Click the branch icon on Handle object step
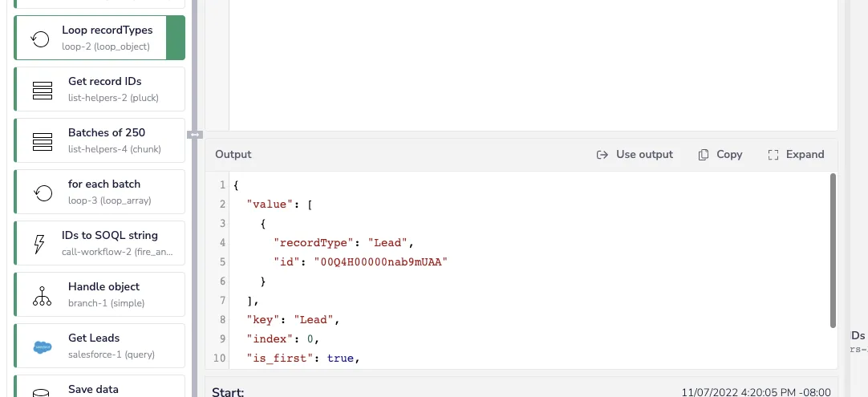 (42, 296)
